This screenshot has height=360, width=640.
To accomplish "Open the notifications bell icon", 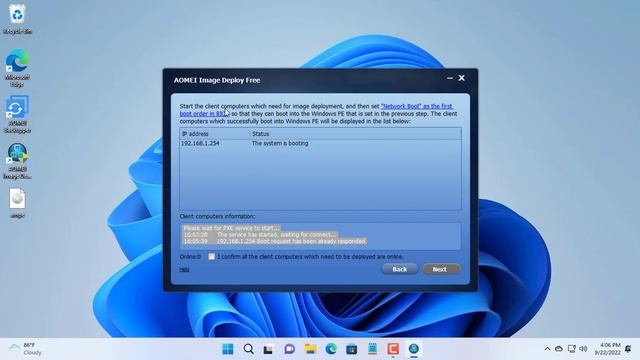I will [x=629, y=349].
